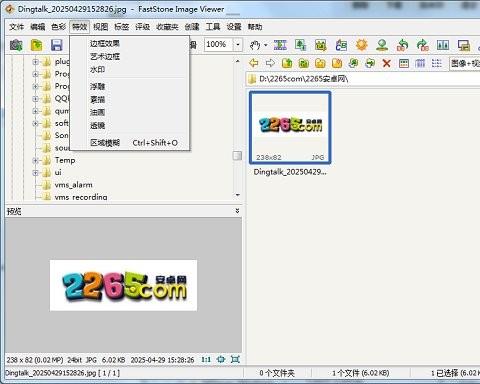Click the red X delete icon
Image resolution: width=480 pixels, height=384 pixels.
tap(387, 63)
